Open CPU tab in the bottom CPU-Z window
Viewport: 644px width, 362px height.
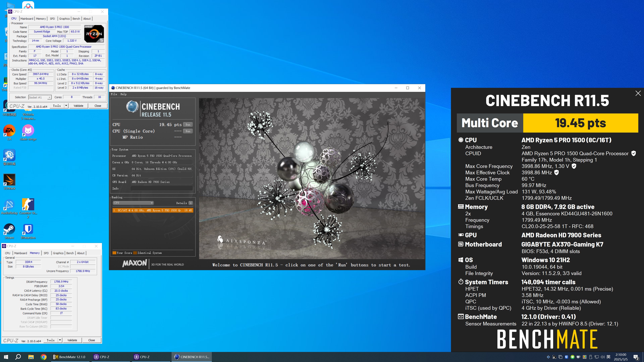coord(8,253)
